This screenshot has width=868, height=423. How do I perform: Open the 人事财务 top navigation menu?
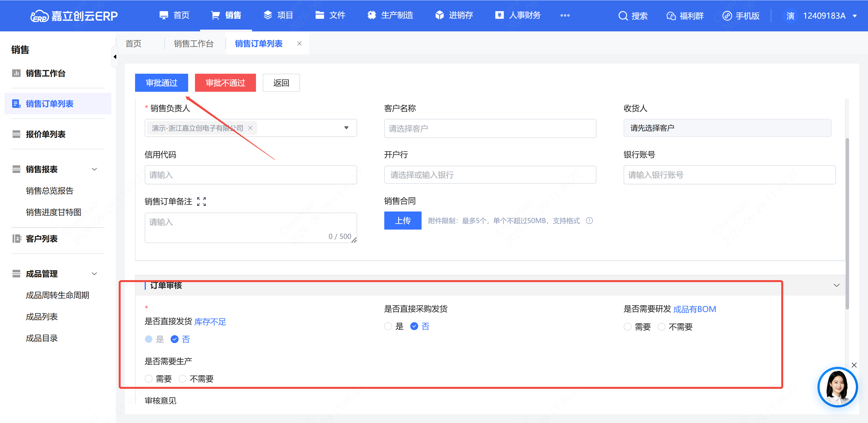tap(518, 16)
